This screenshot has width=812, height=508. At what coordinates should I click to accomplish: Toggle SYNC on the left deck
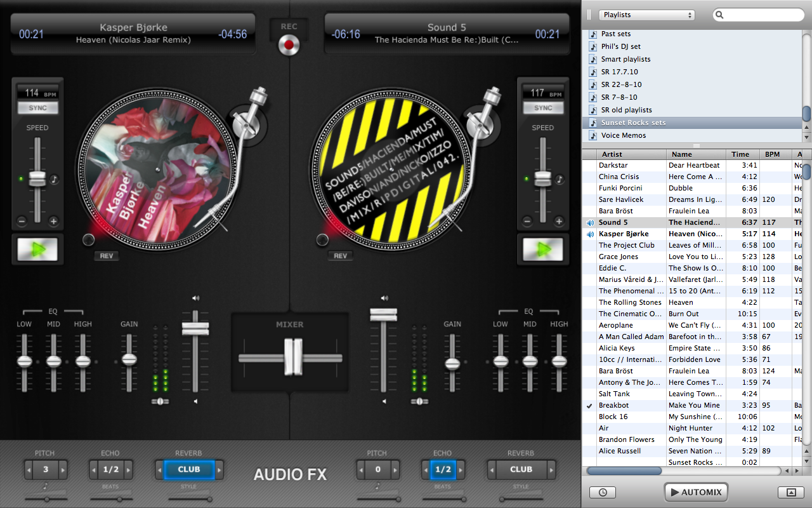coord(37,108)
